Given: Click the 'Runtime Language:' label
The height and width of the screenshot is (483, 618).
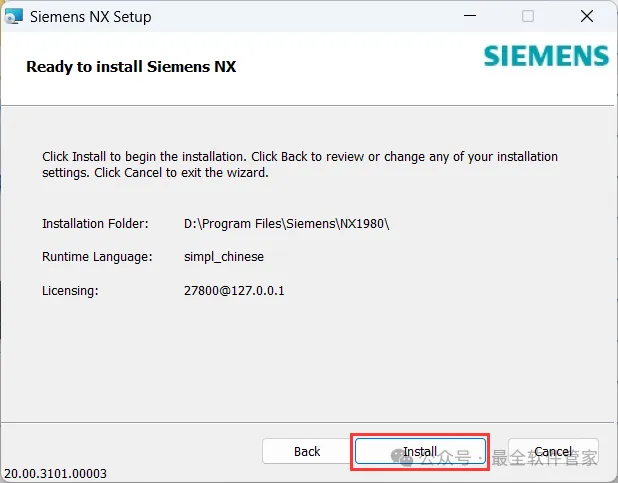Looking at the screenshot, I should click(x=97, y=257).
